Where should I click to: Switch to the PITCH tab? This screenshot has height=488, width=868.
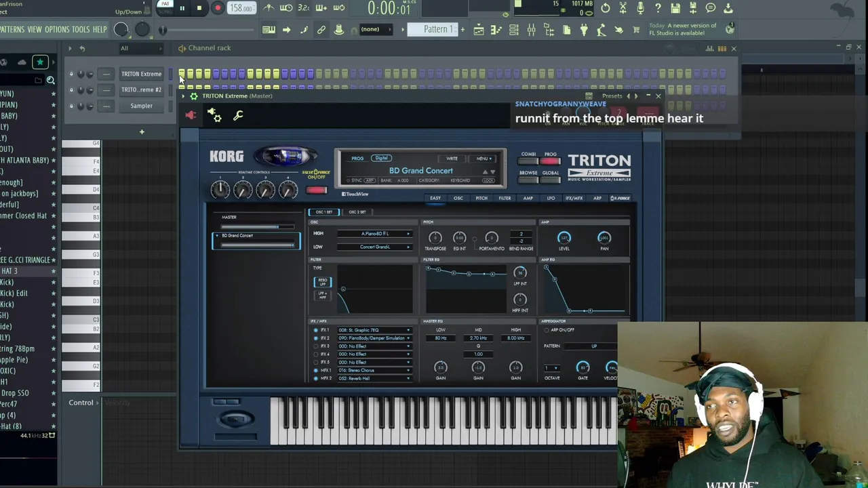(x=481, y=198)
